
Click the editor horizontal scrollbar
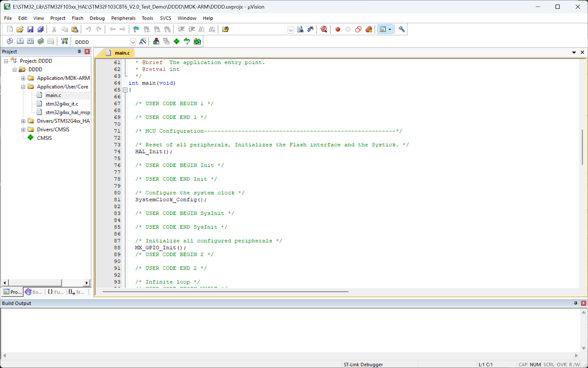pyautogui.click(x=225, y=292)
